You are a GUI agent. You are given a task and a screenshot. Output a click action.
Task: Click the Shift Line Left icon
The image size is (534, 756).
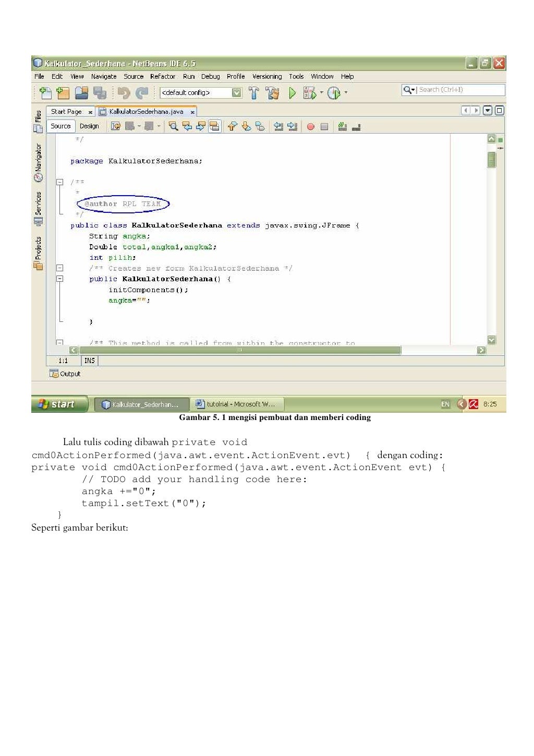(278, 126)
